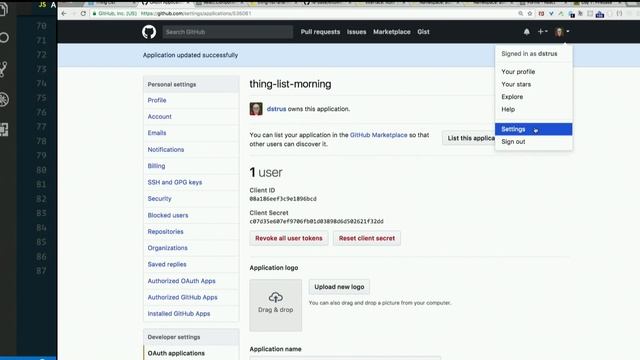Open Billing settings link

click(156, 166)
